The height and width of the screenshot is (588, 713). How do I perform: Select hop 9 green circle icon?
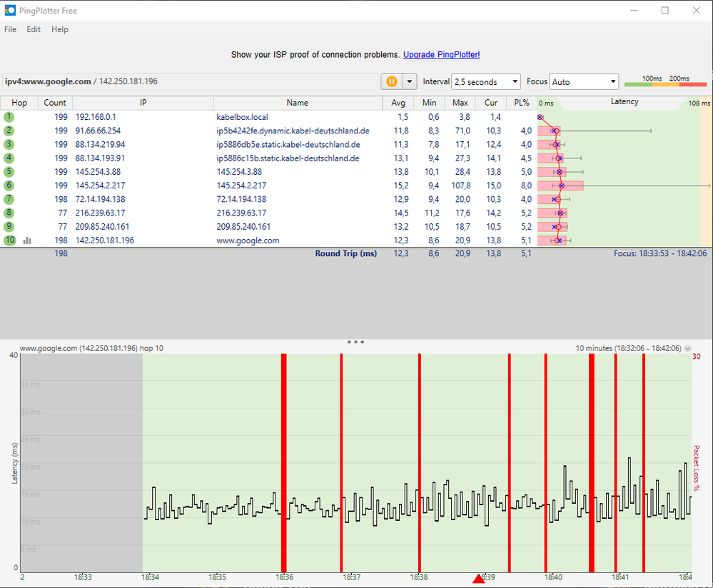(x=9, y=226)
